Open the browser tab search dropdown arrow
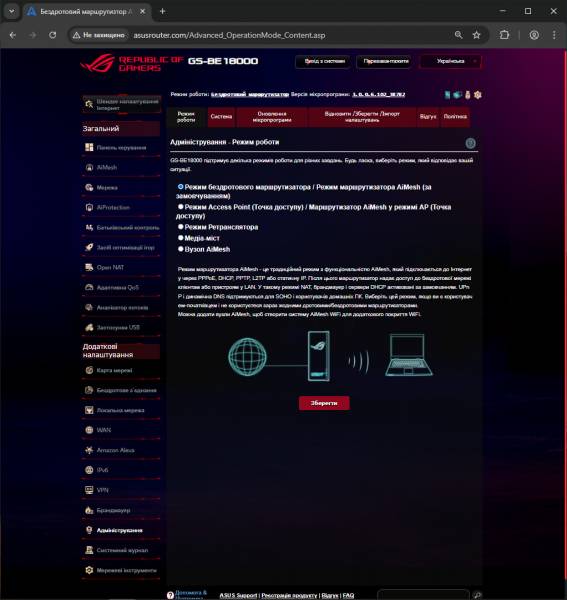Image resolution: width=567 pixels, height=600 pixels. 11,11
